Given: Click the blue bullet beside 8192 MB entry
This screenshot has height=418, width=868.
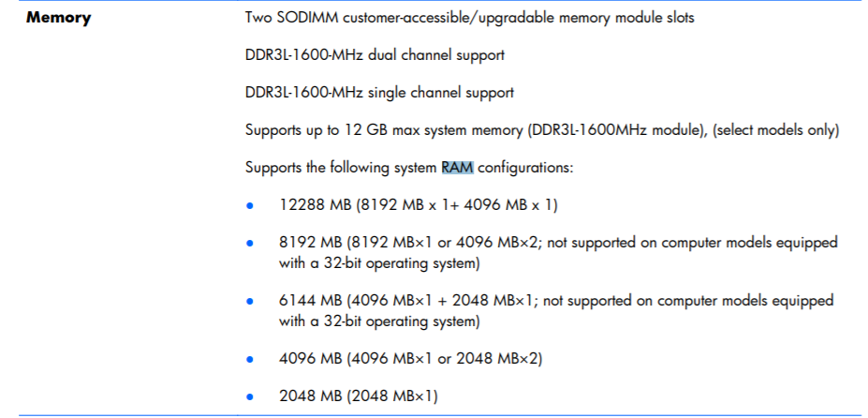Looking at the screenshot, I should click(250, 245).
